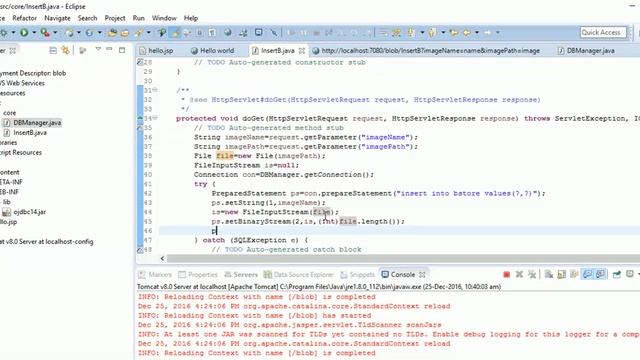Switch to the Hello world browser tab

coord(213,51)
